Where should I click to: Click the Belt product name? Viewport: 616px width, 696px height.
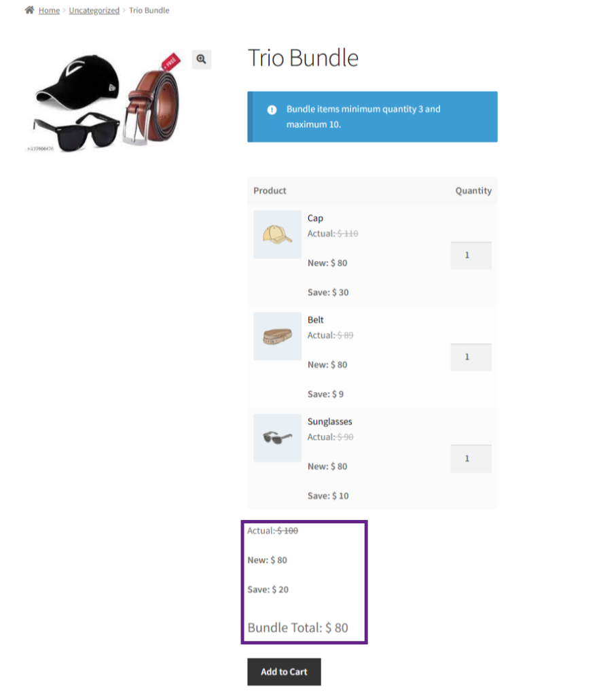coord(315,319)
